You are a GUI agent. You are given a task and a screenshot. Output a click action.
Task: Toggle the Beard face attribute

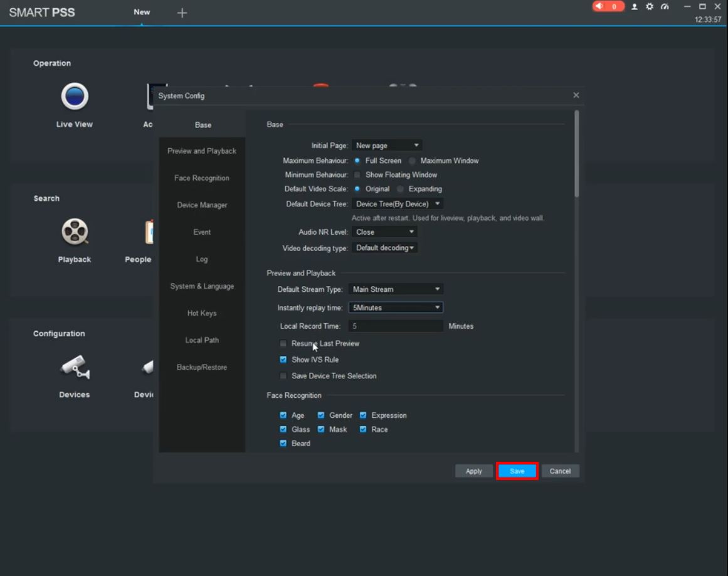click(283, 443)
